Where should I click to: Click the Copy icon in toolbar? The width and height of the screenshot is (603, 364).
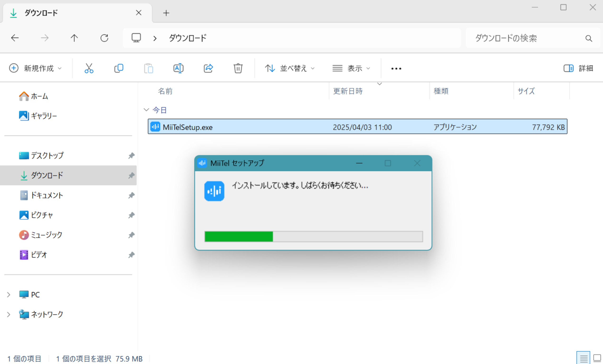119,68
